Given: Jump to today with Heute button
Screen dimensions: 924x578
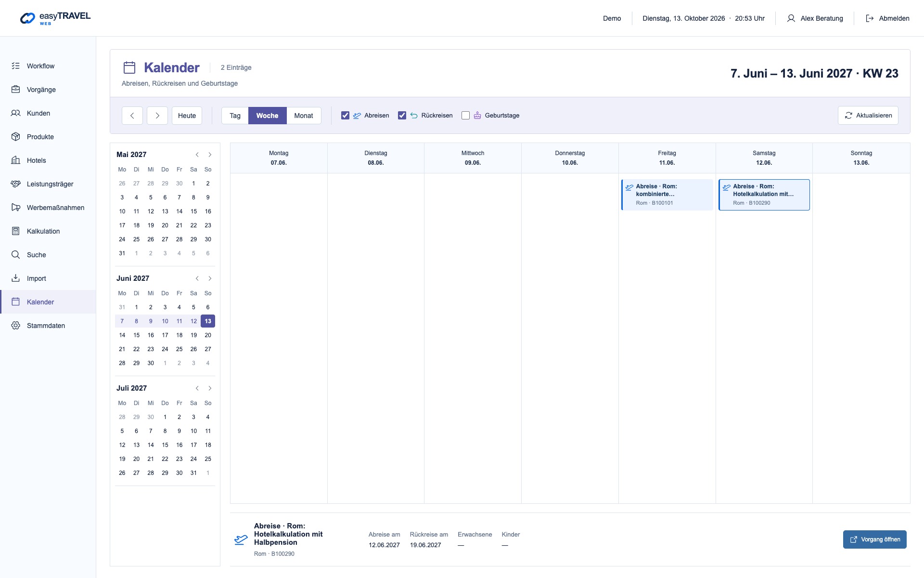Looking at the screenshot, I should [x=187, y=116].
